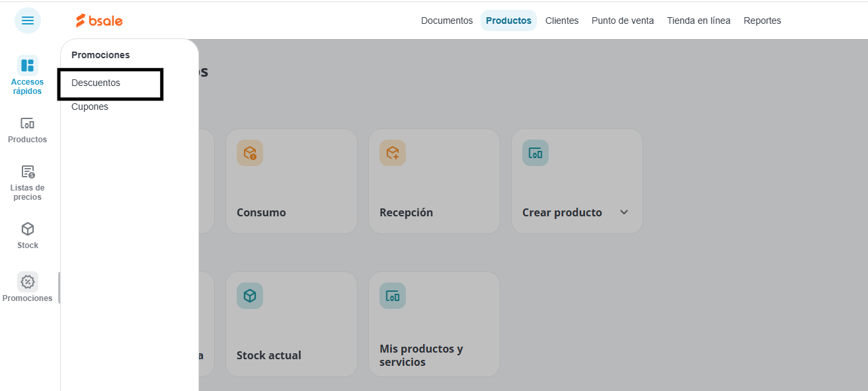Open the Recepción card label
Screen dimensions: 868x391
[406, 212]
